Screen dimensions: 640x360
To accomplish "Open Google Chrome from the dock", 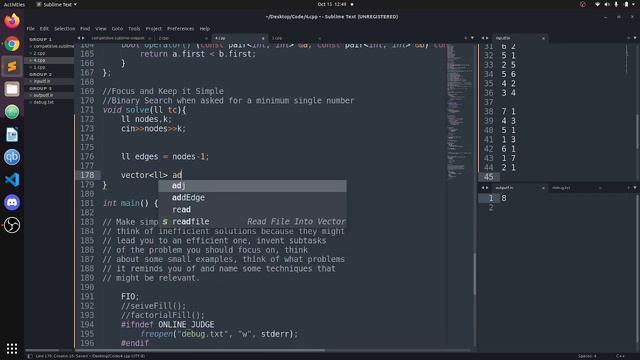I will click(x=12, y=44).
